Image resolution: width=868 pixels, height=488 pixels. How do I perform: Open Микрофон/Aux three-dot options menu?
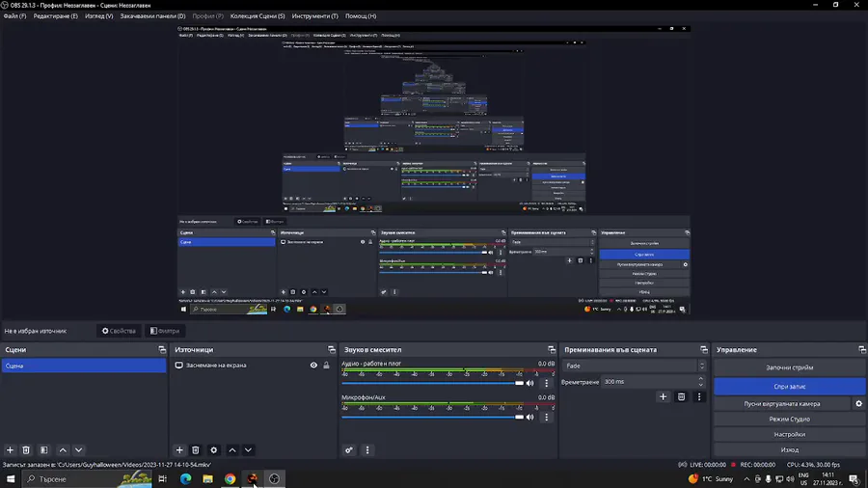coord(547,417)
